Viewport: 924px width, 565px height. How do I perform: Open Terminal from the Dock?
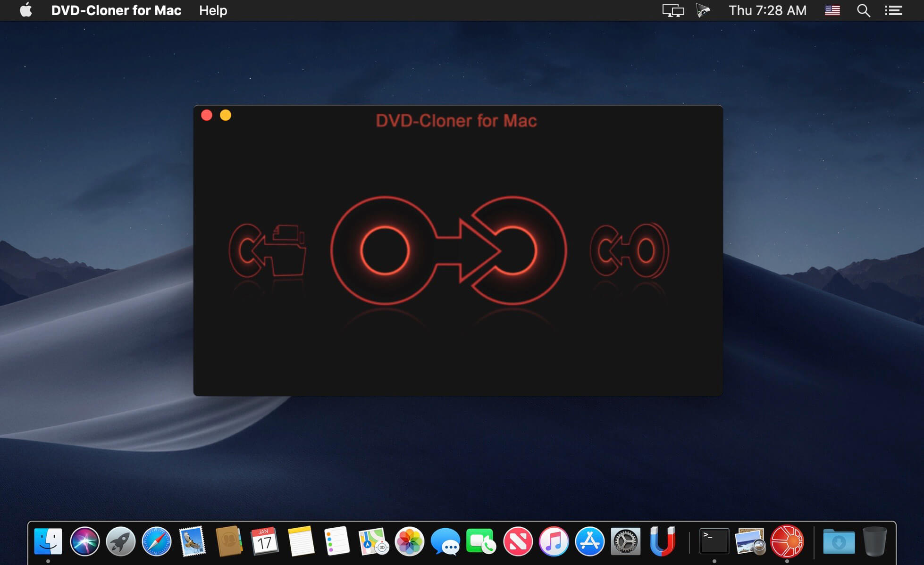pos(714,541)
